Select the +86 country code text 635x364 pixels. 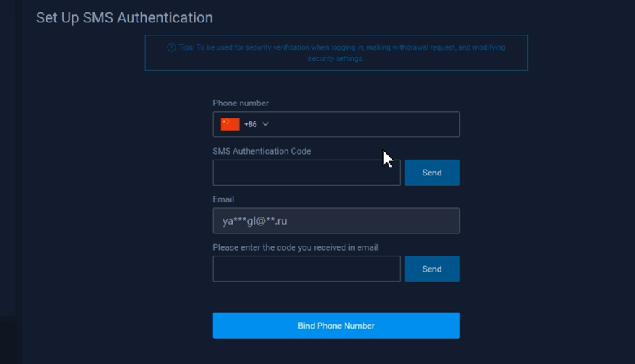coord(250,124)
